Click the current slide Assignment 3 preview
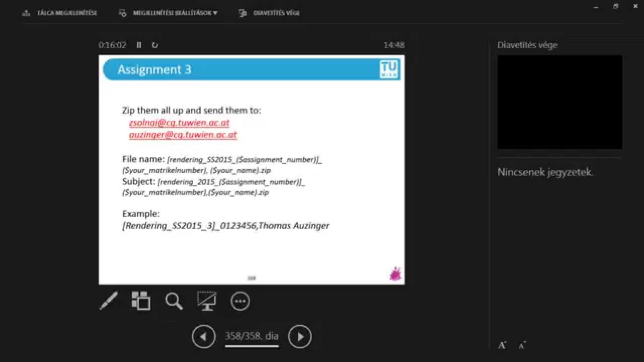This screenshot has width=644, height=362. coord(252,170)
